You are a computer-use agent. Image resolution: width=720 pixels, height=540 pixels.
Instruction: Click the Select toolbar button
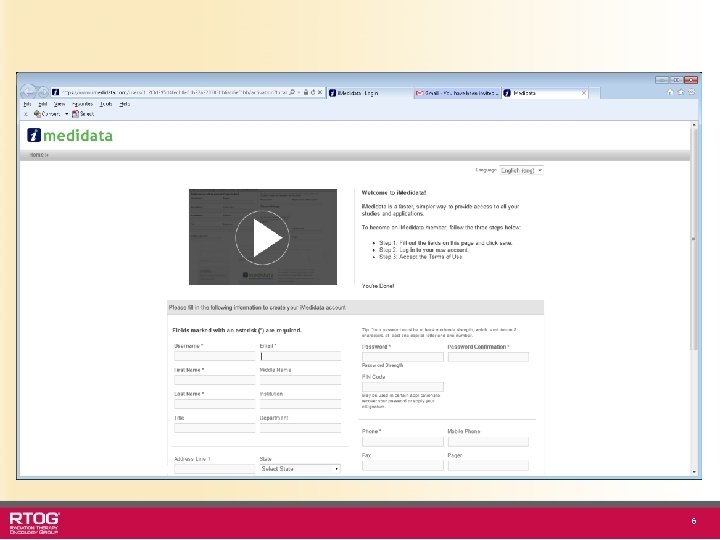pos(83,114)
